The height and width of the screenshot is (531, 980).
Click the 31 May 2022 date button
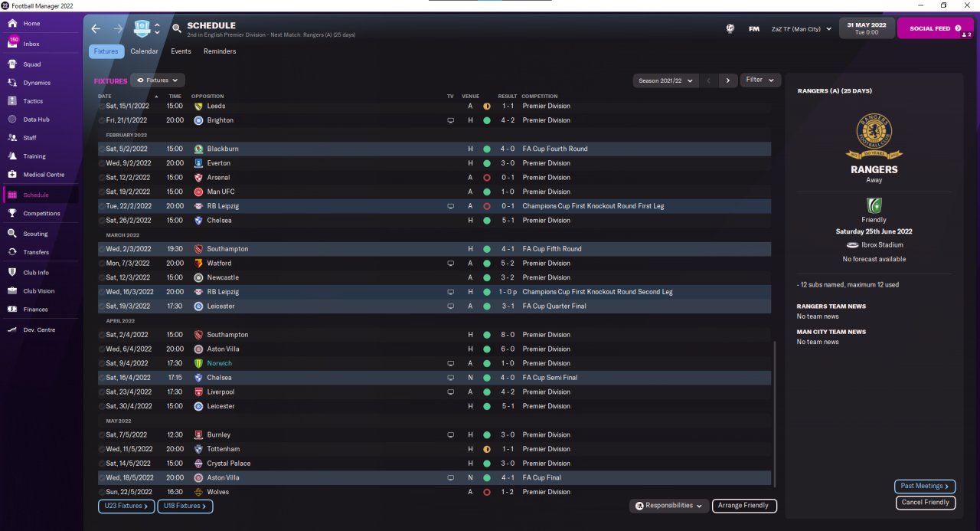click(867, 28)
